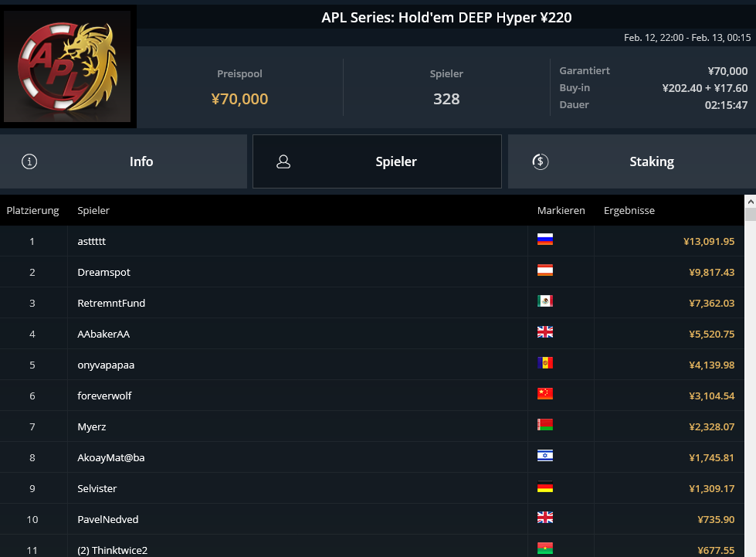This screenshot has height=557, width=756.
Task: Open the Staking tab
Action: [632, 161]
